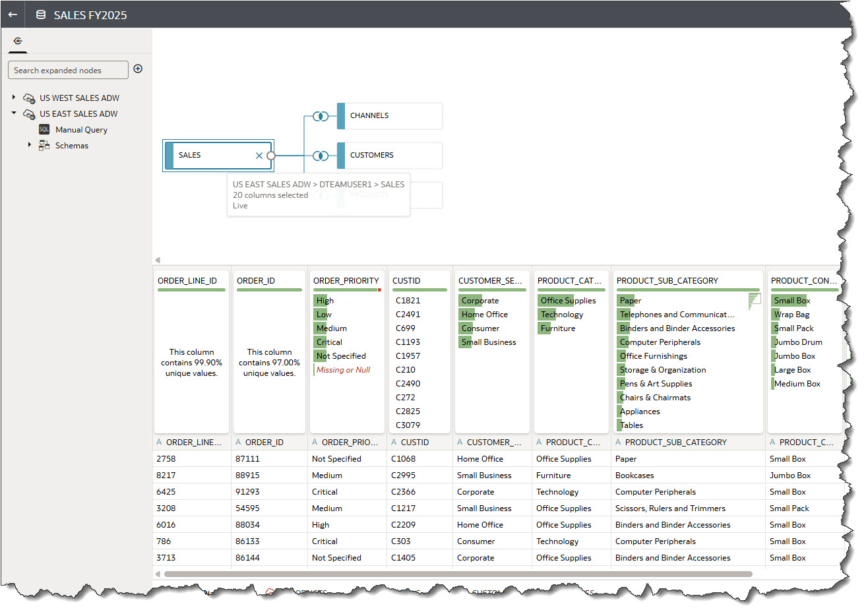Open the join icon for CUSTOMERS
This screenshot has height=614, width=868.
click(321, 156)
